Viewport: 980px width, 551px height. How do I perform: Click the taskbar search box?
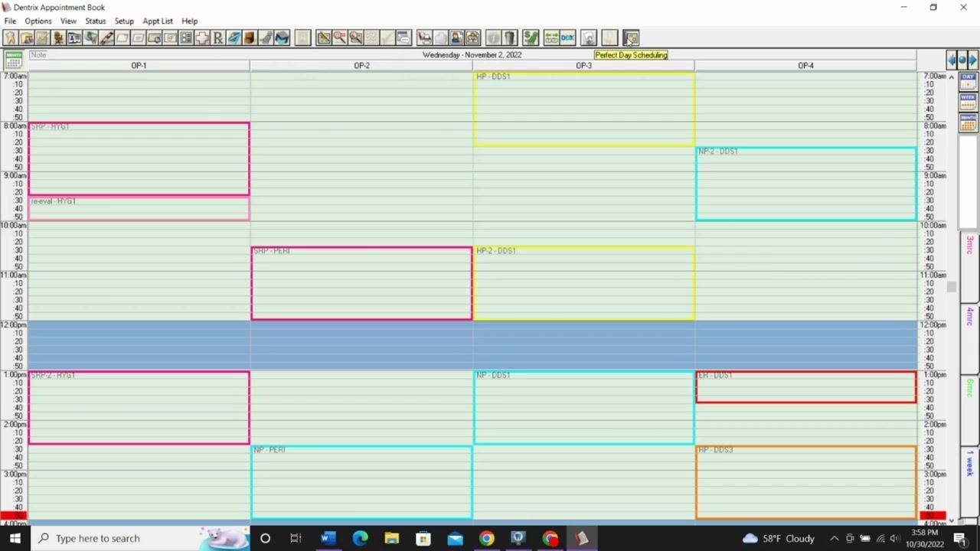(x=140, y=538)
